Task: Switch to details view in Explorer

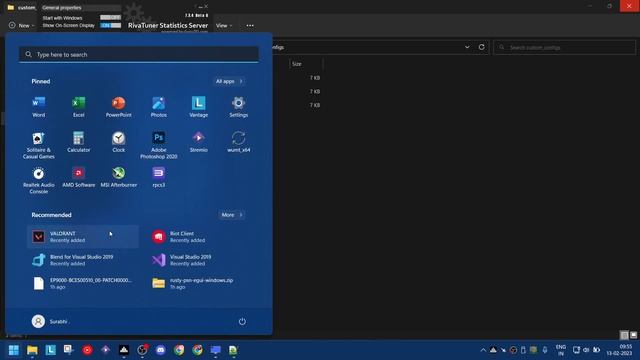Action: tap(624, 336)
